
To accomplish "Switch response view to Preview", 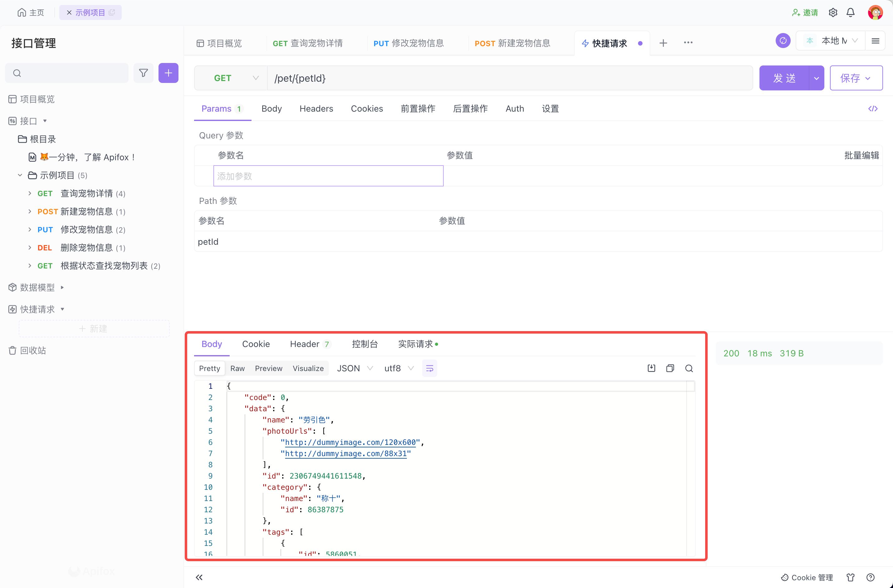I will pos(268,368).
